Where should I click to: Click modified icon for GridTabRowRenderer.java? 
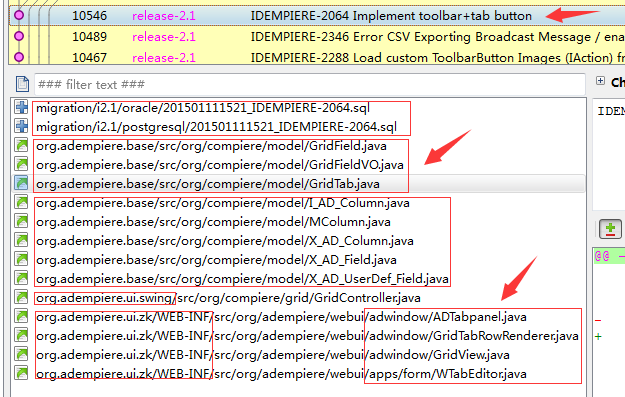pyautogui.click(x=22, y=335)
